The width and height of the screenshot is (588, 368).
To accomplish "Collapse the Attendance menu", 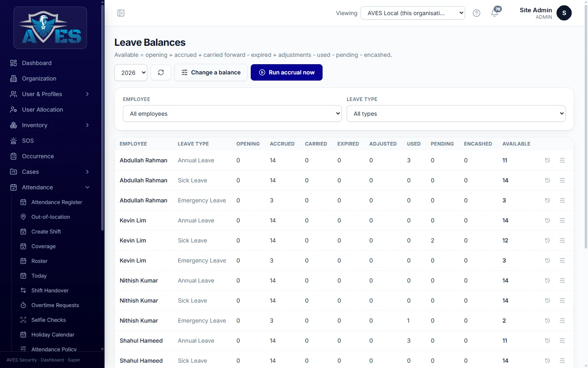I will pos(50,187).
